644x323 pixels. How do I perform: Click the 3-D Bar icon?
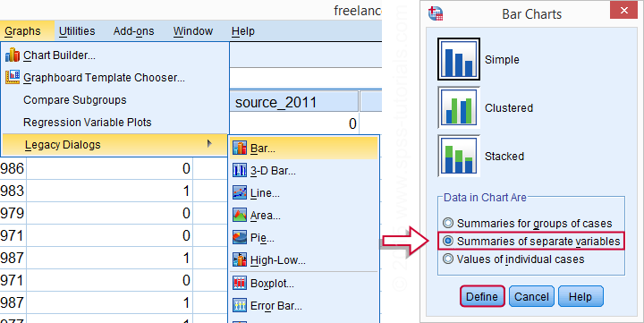tap(240, 170)
